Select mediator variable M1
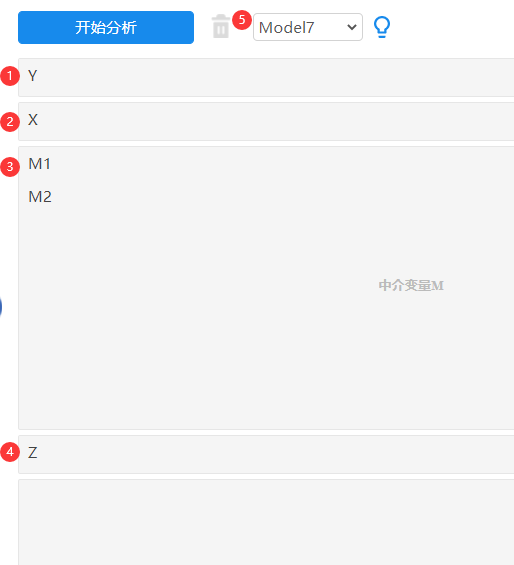 tap(40, 164)
